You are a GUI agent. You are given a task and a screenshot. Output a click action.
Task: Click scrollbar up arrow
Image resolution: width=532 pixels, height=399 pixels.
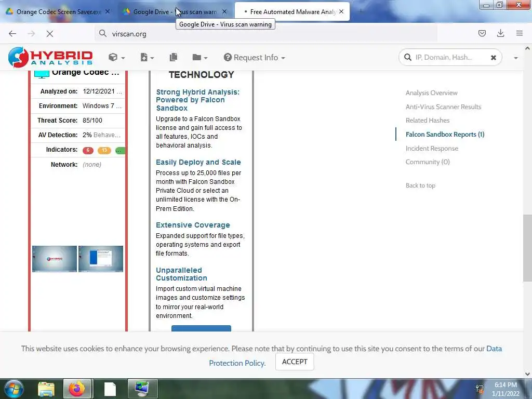(x=527, y=48)
